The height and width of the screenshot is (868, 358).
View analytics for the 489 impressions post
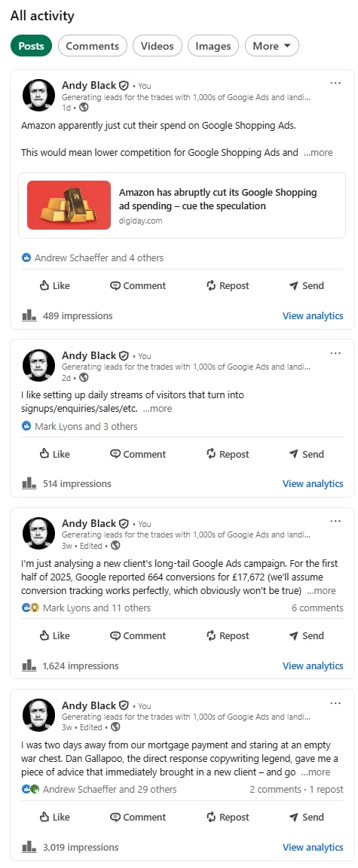[313, 315]
